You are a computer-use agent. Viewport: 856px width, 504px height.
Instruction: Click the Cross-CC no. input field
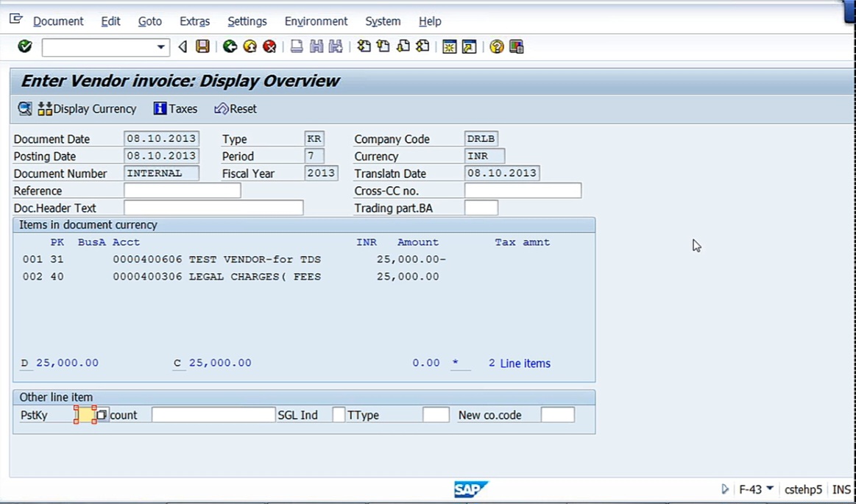523,191
